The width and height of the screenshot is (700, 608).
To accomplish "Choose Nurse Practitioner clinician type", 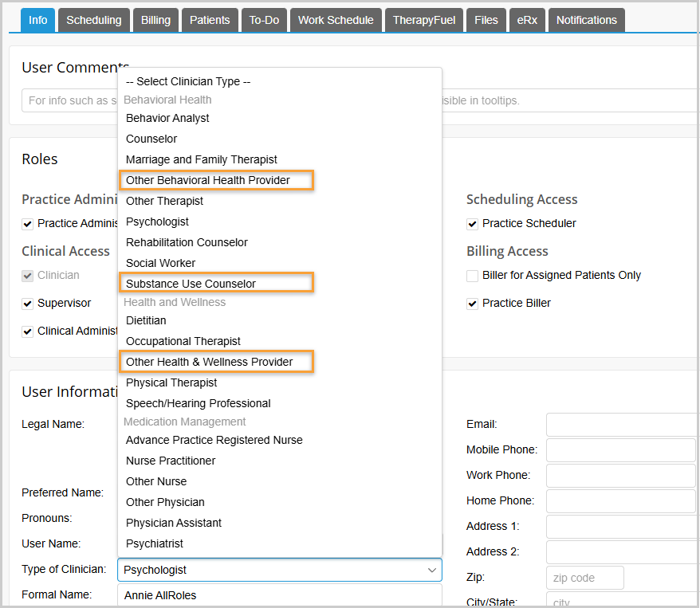I will (x=171, y=461).
